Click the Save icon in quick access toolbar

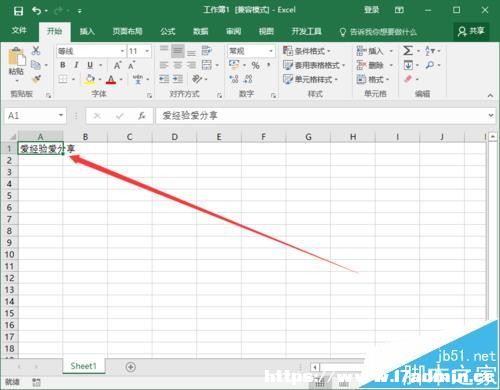click(x=18, y=11)
